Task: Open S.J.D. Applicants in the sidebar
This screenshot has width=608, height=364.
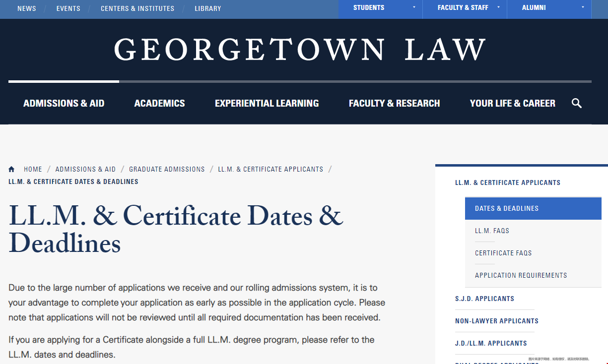Action: 484,299
